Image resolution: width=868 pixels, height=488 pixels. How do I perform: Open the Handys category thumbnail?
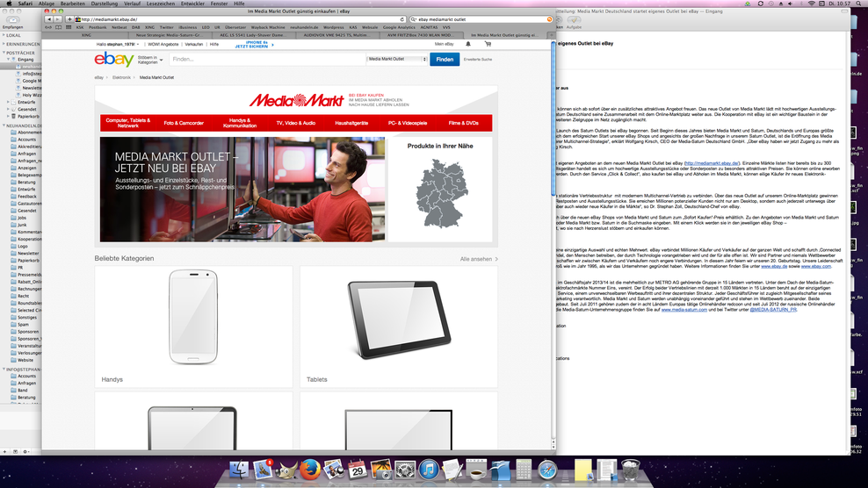tap(193, 327)
